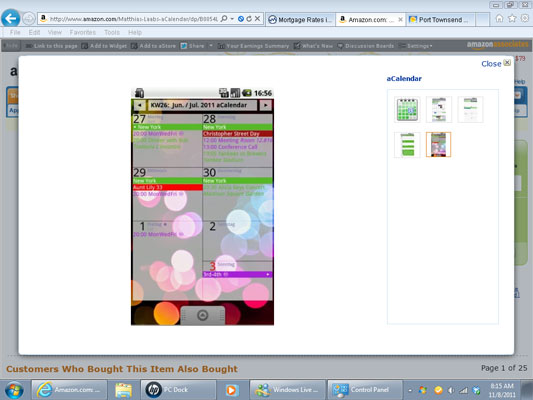This screenshot has height=400, width=533.
Task: Open HP PC Dock taskbar item
Action: point(178,390)
